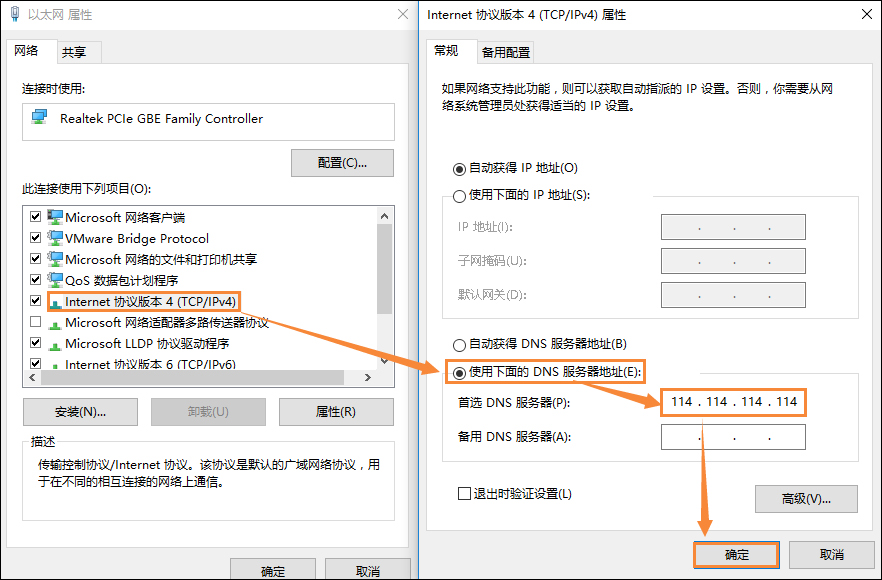Click the Microsoft 网络的文件和打印机共享 icon
The height and width of the screenshot is (580, 882).
coord(54,258)
